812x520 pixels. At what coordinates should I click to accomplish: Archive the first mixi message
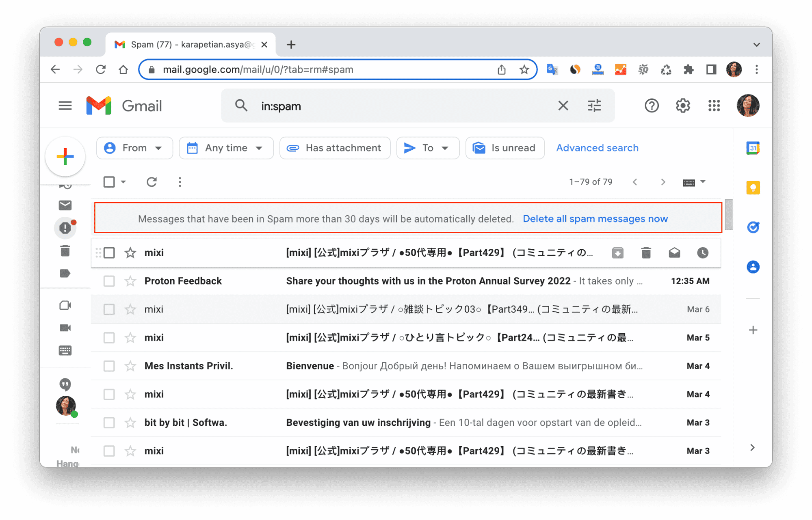(618, 252)
